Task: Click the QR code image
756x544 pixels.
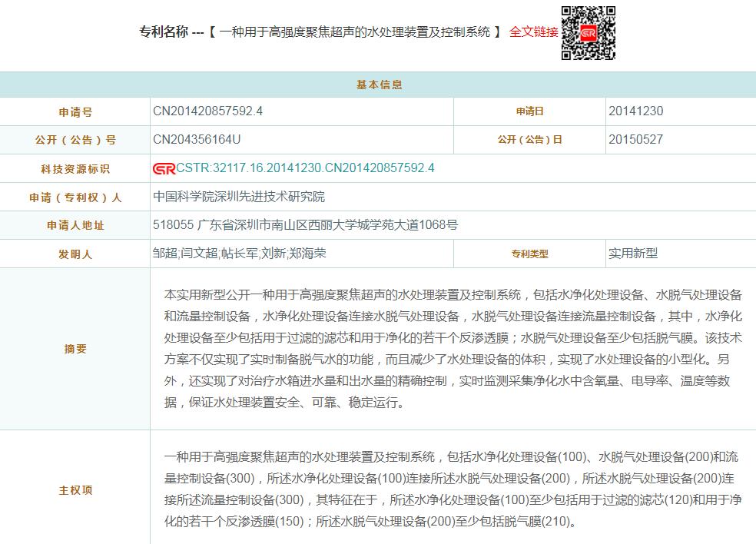Action: [588, 33]
